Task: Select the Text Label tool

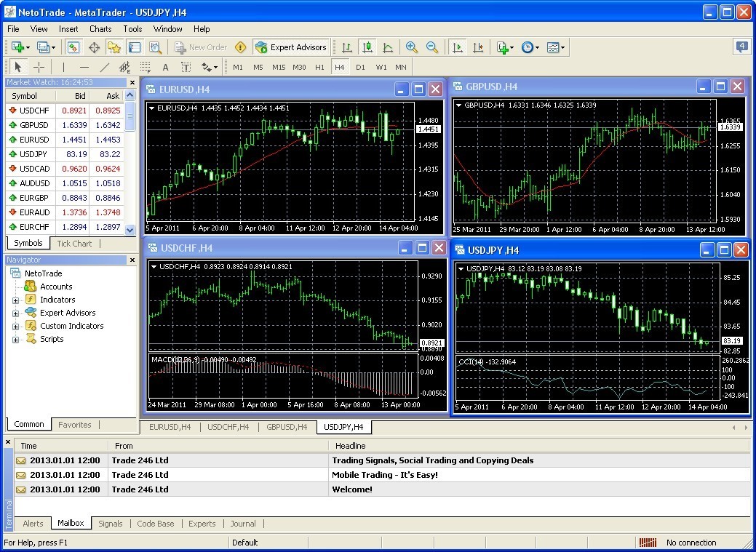Action: [x=186, y=67]
